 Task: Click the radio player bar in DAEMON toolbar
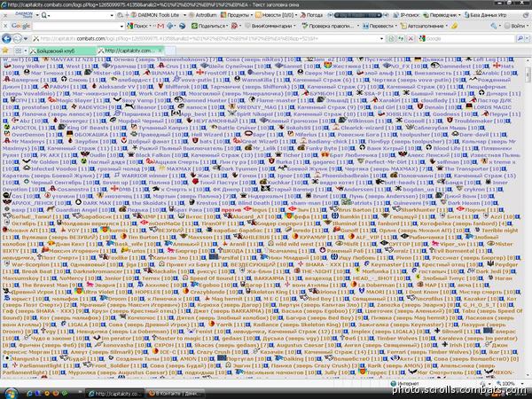click(x=357, y=15)
